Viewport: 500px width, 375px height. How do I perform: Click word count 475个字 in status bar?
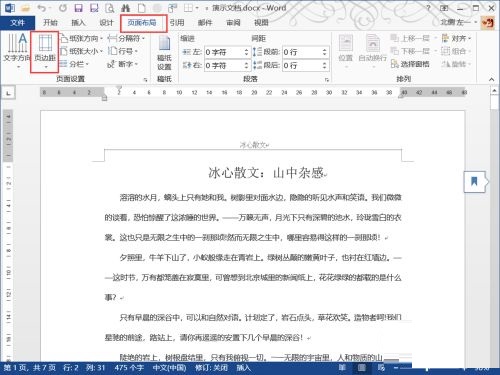[x=129, y=368]
